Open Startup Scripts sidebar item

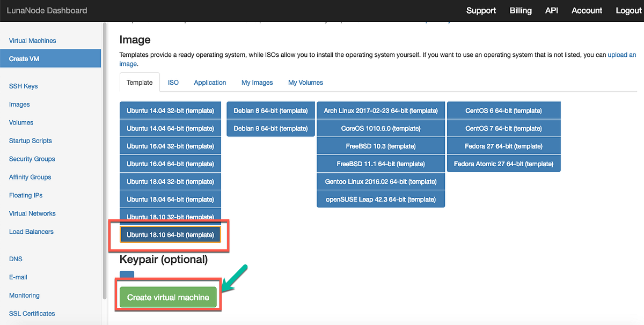pyautogui.click(x=31, y=141)
